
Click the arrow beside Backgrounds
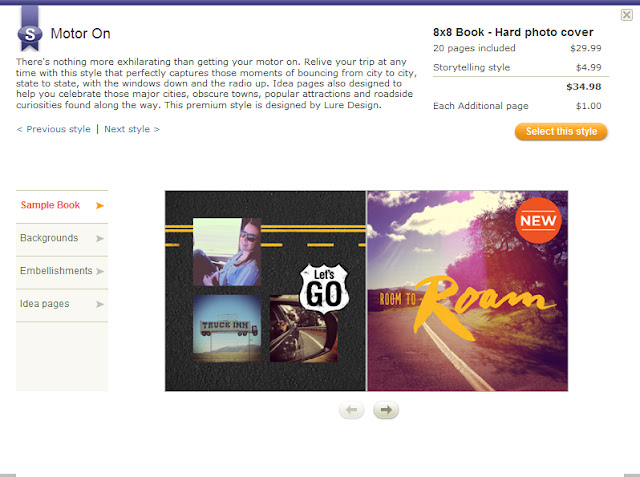pos(100,238)
